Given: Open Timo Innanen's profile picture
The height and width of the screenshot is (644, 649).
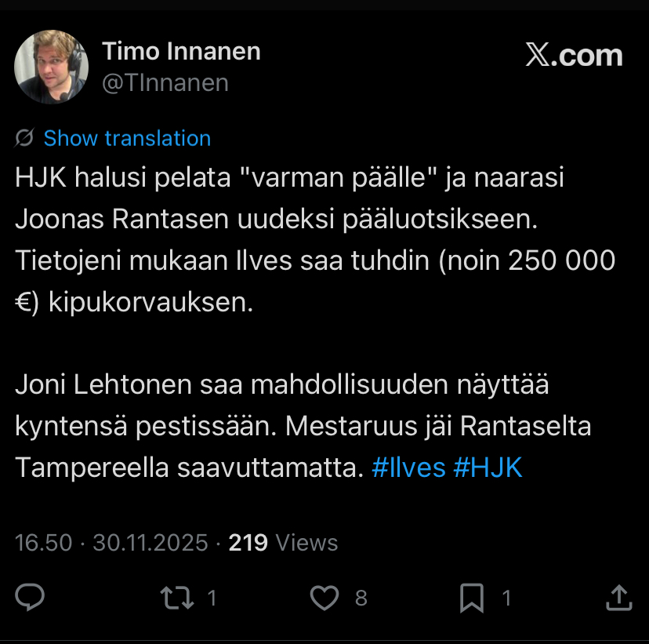Looking at the screenshot, I should pos(52,67).
